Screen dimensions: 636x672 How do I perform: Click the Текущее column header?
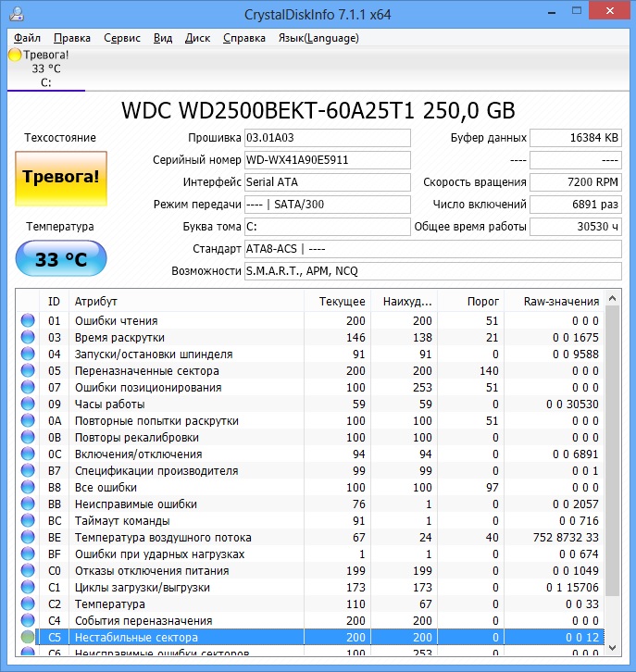coord(337,302)
